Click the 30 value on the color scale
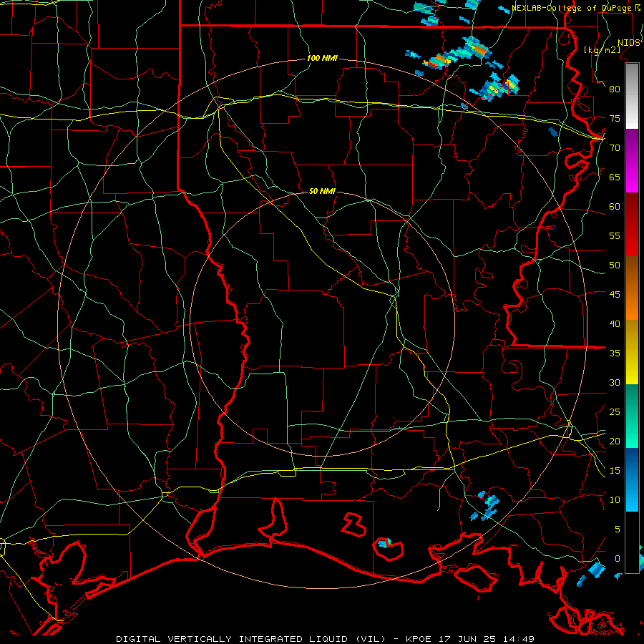The height and width of the screenshot is (644, 644). tap(615, 382)
